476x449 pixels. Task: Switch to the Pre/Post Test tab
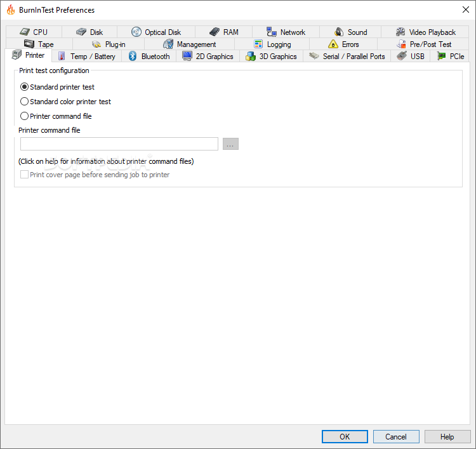423,44
